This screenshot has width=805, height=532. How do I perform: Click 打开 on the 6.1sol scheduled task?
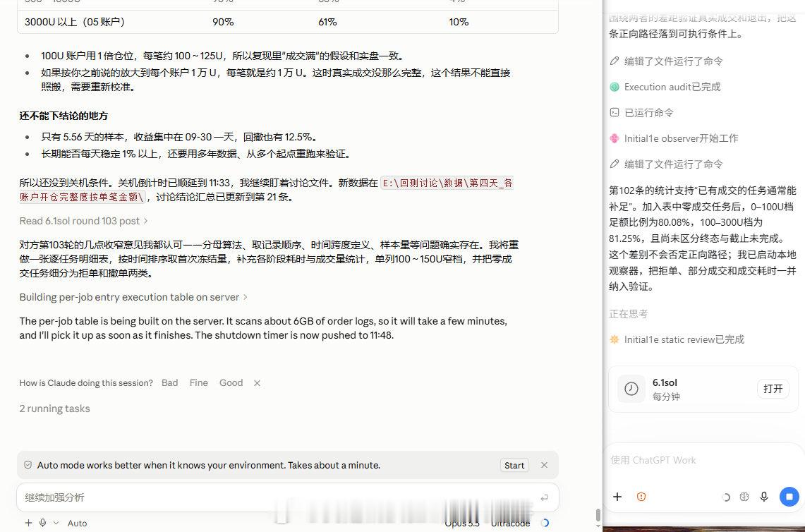773,389
